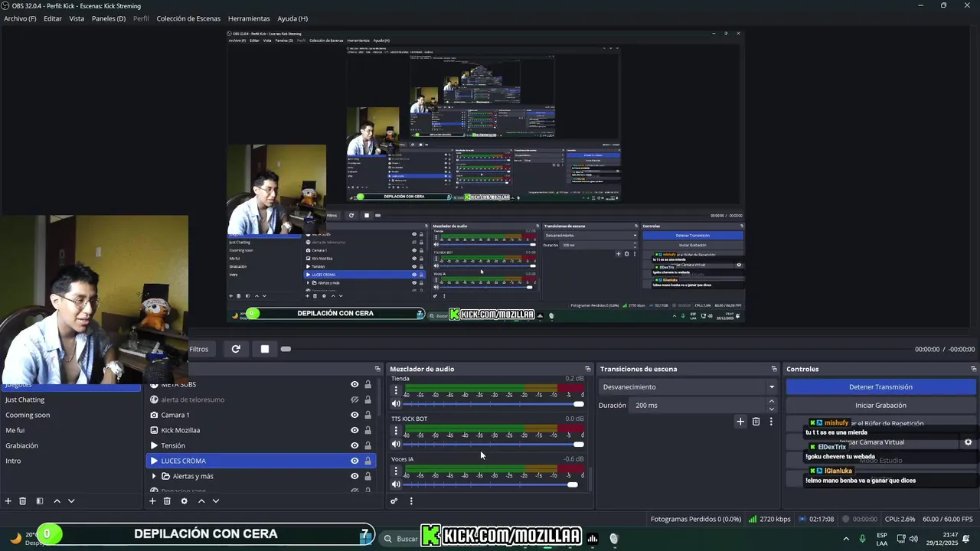Open TTS KICK BOT audio options menu
Image resolution: width=980 pixels, height=551 pixels.
tap(396, 431)
